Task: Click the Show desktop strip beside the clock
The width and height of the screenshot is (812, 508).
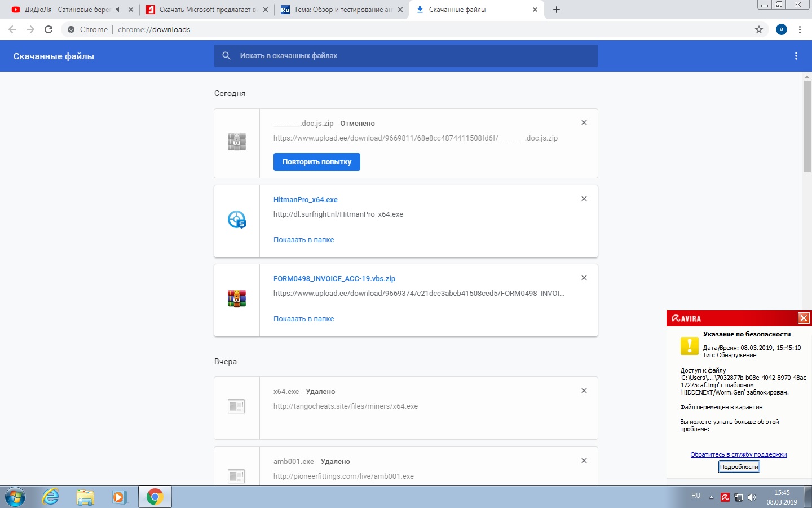Action: [807, 497]
